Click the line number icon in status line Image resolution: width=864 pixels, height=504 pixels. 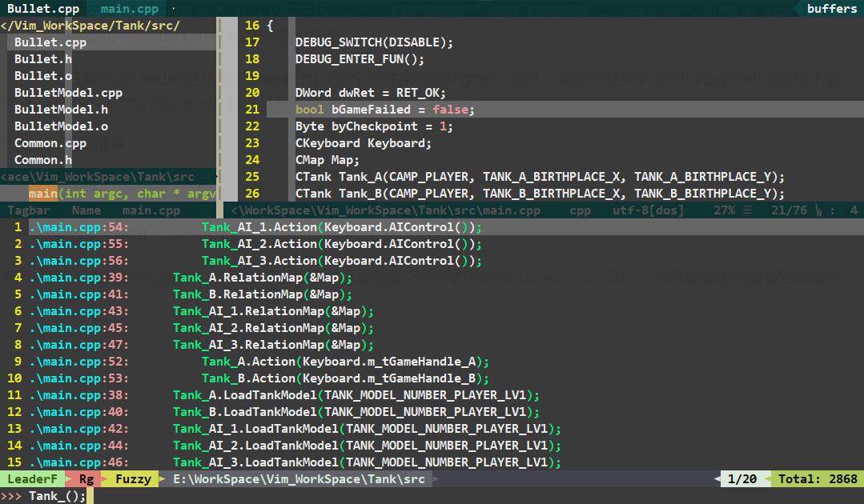pos(819,210)
